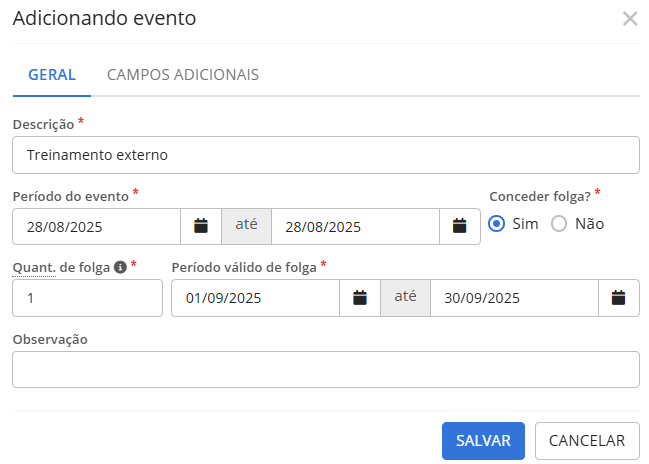Click the Quant. de folga label text
Viewport: 649px width, 464px height.
click(x=61, y=268)
